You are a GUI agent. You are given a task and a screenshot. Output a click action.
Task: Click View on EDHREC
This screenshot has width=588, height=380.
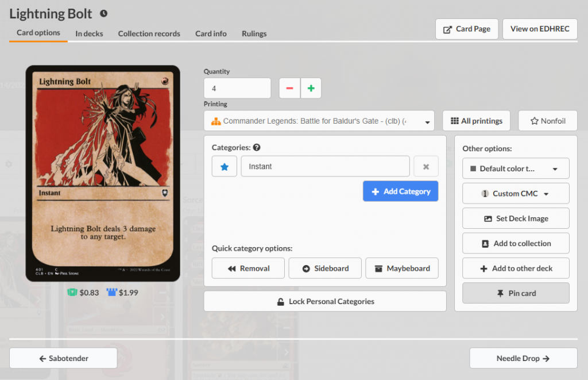(540, 29)
